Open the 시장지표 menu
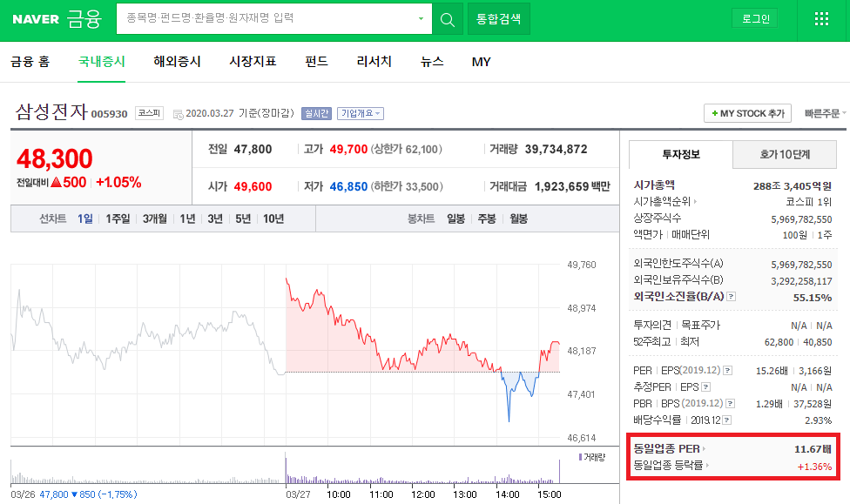The width and height of the screenshot is (850, 504). [x=253, y=62]
